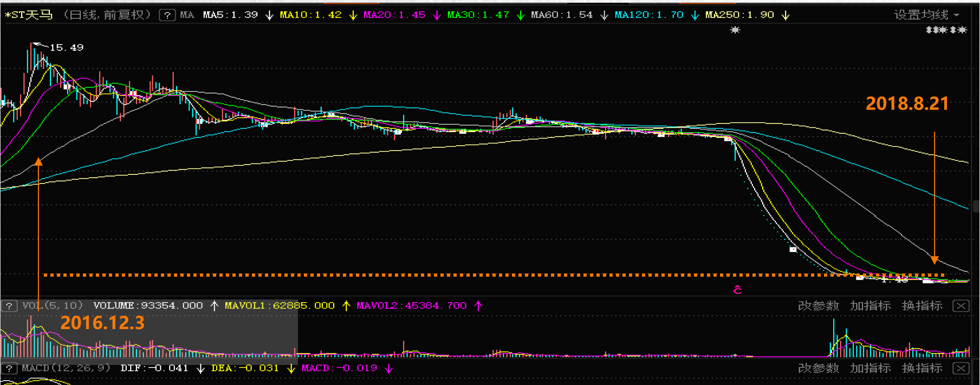Click 换指标 in the VOL panel
Screen dimensions: 980x385
(922, 306)
